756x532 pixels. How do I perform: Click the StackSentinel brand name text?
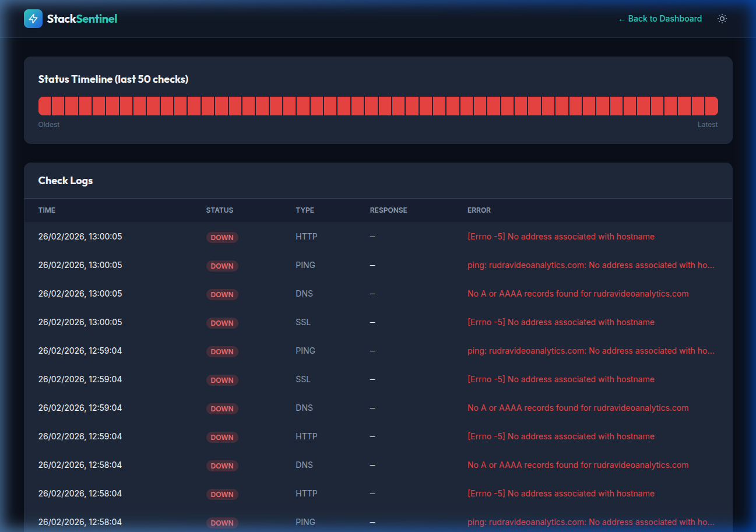(82, 19)
